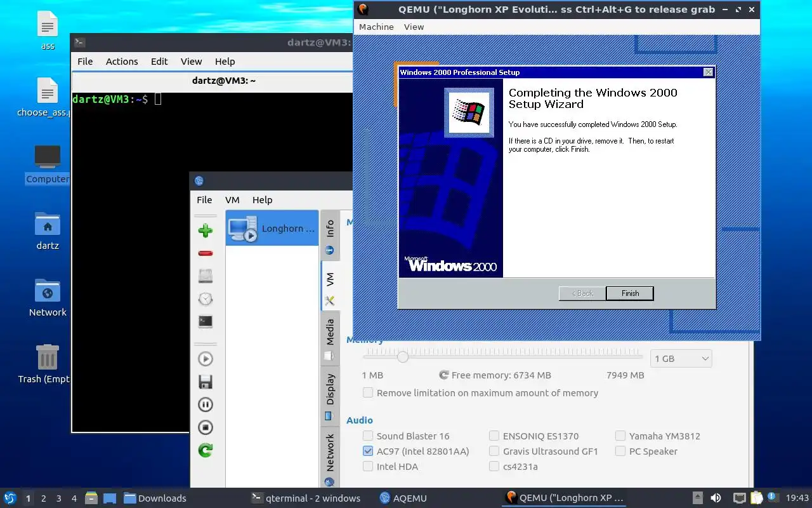Switch to the Network tab in AQEMU
Image resolution: width=812 pixels, height=508 pixels.
[x=330, y=457]
